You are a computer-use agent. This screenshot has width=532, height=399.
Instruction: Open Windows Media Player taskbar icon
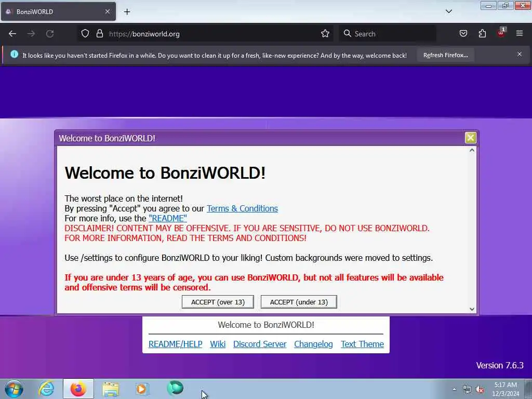pos(142,389)
